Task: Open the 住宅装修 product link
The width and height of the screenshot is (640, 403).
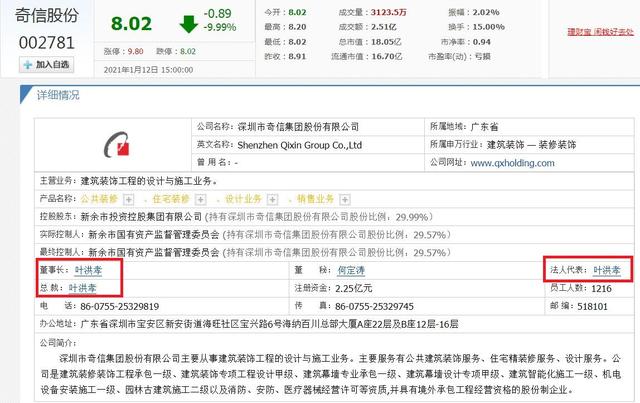Action: [171, 199]
